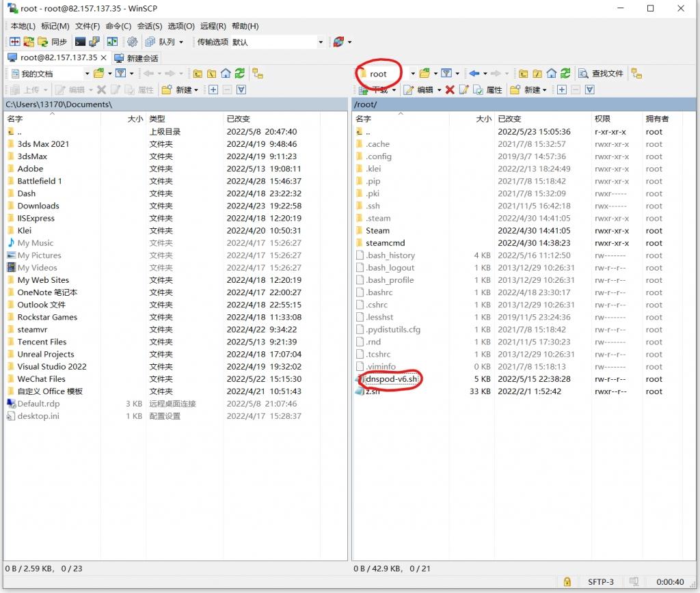Image resolution: width=700 pixels, height=593 pixels.
Task: Click the remote panel filter icon
Action: click(446, 73)
